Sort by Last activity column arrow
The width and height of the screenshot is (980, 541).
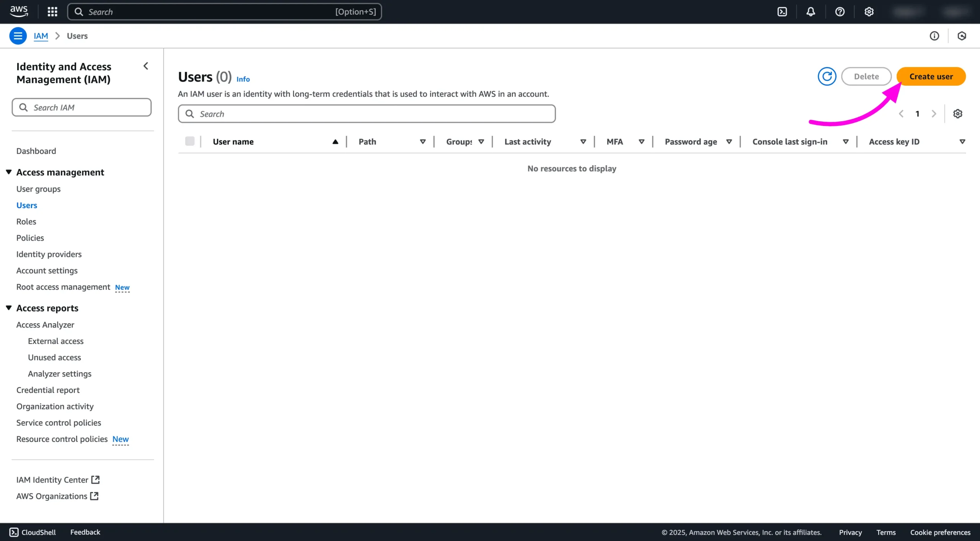point(583,142)
